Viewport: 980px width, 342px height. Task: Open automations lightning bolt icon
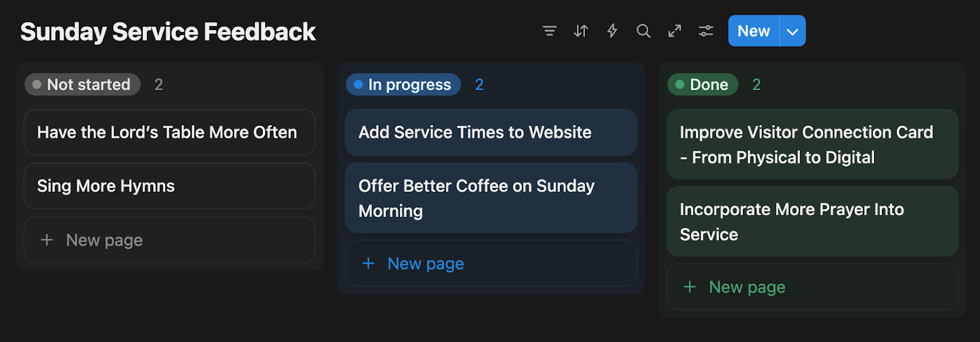pyautogui.click(x=612, y=31)
